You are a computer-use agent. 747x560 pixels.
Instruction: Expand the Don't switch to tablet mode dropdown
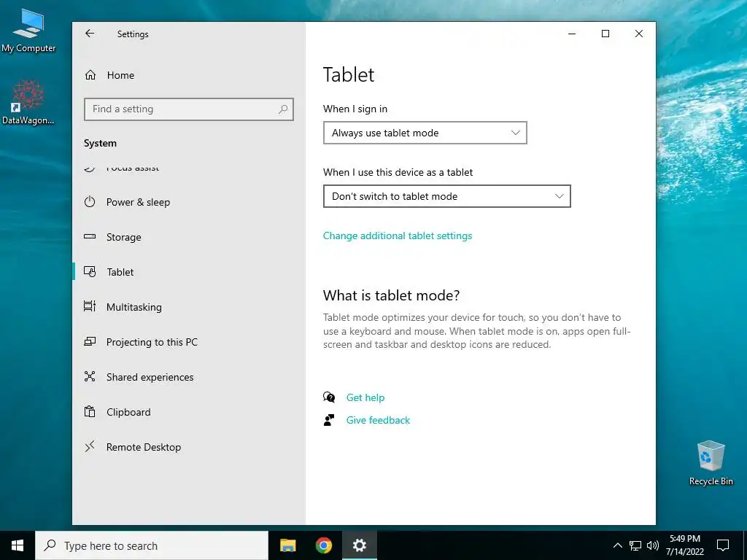[447, 196]
